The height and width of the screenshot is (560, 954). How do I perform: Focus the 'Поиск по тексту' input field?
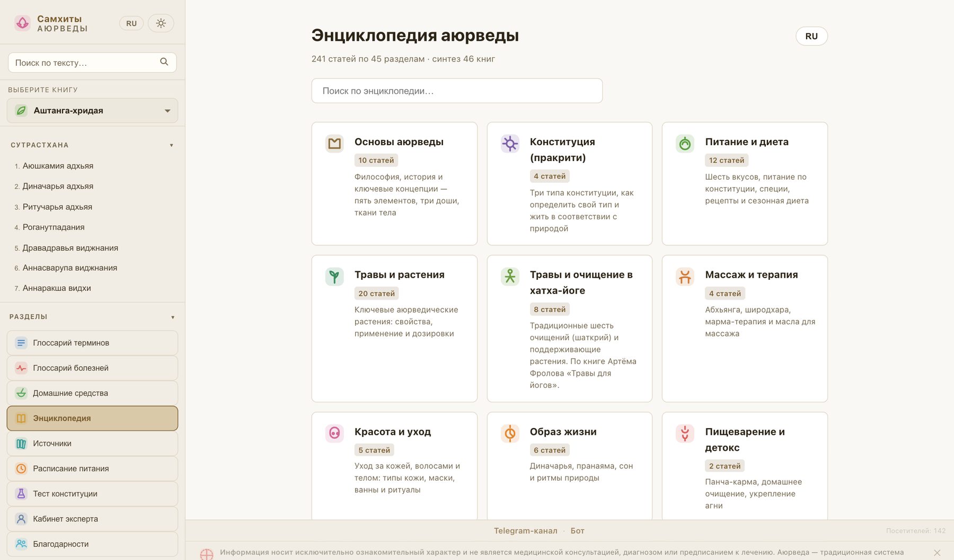point(92,63)
